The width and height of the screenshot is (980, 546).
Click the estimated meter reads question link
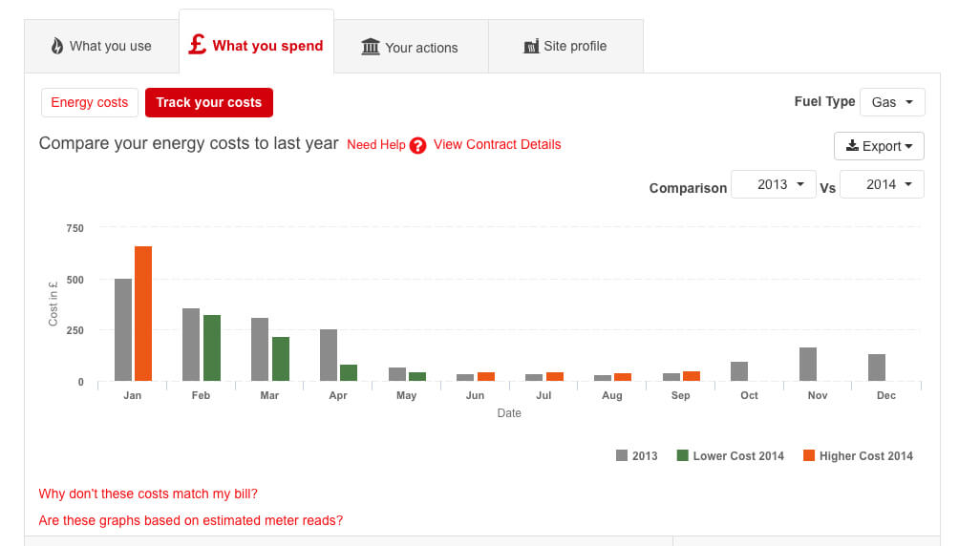(190, 520)
